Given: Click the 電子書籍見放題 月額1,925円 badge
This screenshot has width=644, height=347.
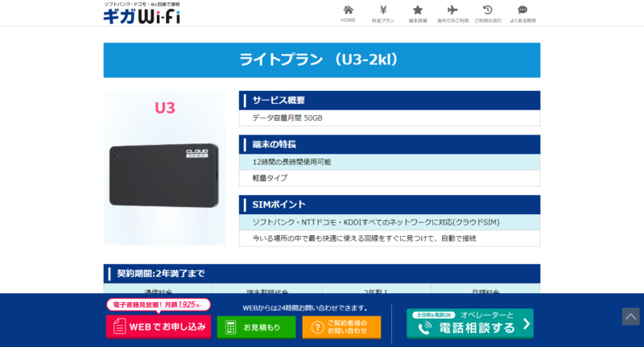Looking at the screenshot, I should pyautogui.click(x=159, y=304).
